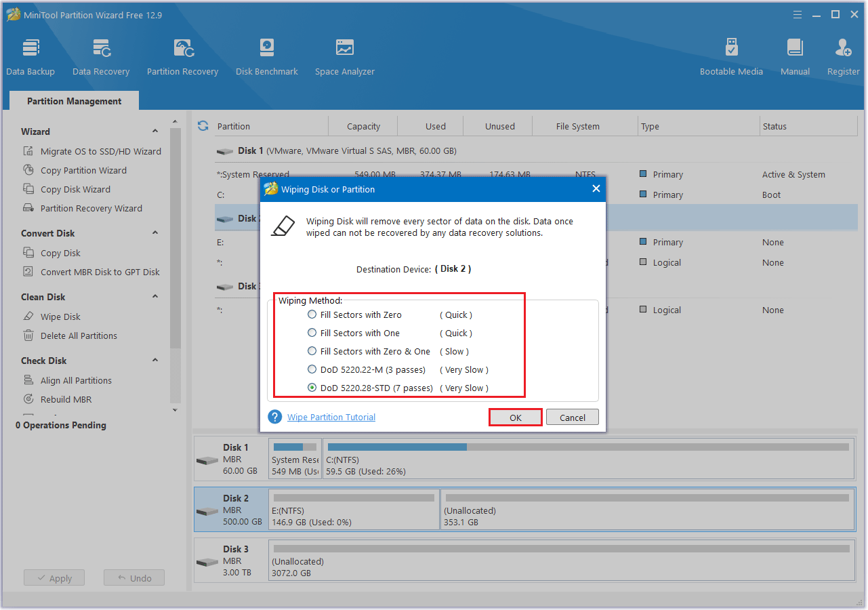
Task: Switch to the Partition Management tab
Action: (73, 100)
